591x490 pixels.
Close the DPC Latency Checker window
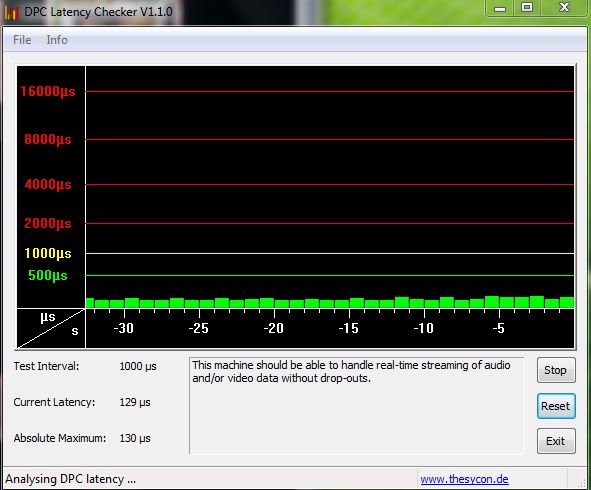tap(564, 8)
